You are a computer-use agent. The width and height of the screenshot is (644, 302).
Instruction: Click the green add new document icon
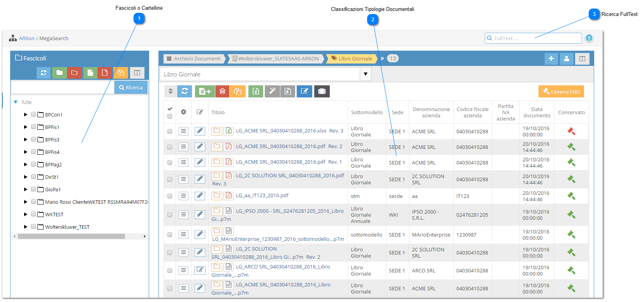pyautogui.click(x=205, y=91)
